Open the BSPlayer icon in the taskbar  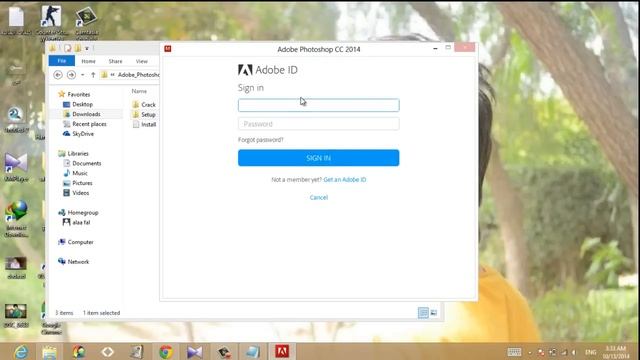(195, 352)
